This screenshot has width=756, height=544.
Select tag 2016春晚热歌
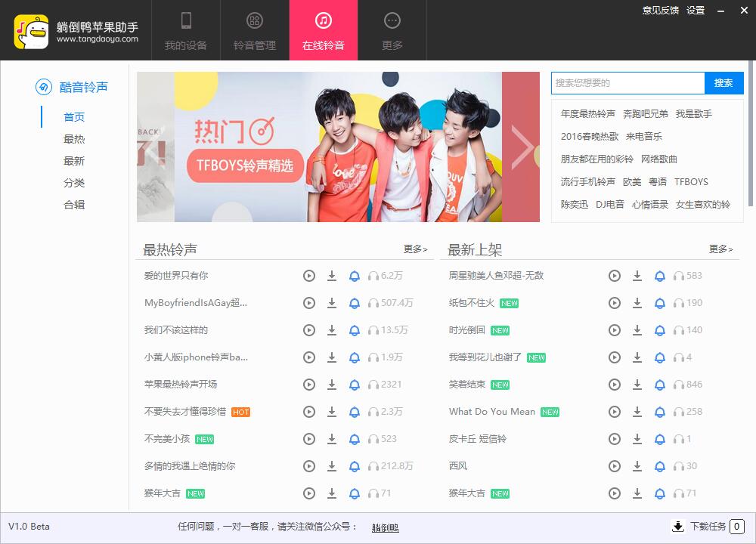[x=590, y=136]
